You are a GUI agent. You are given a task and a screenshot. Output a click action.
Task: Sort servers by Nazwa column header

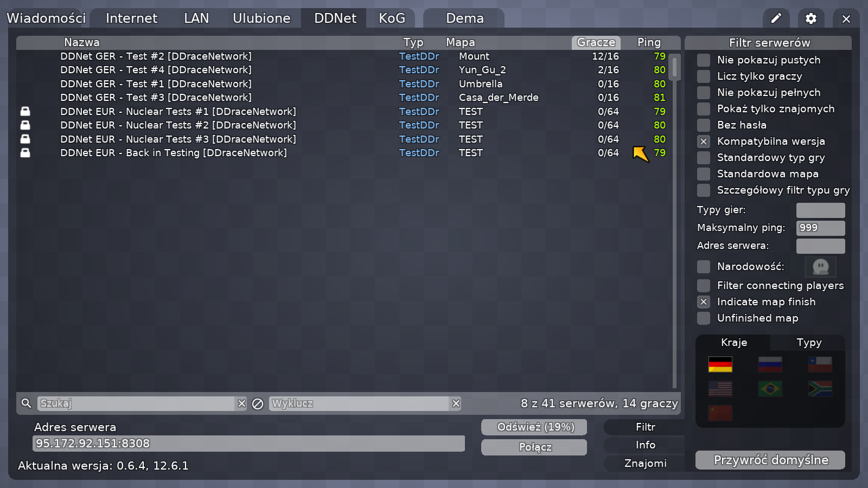[82, 42]
